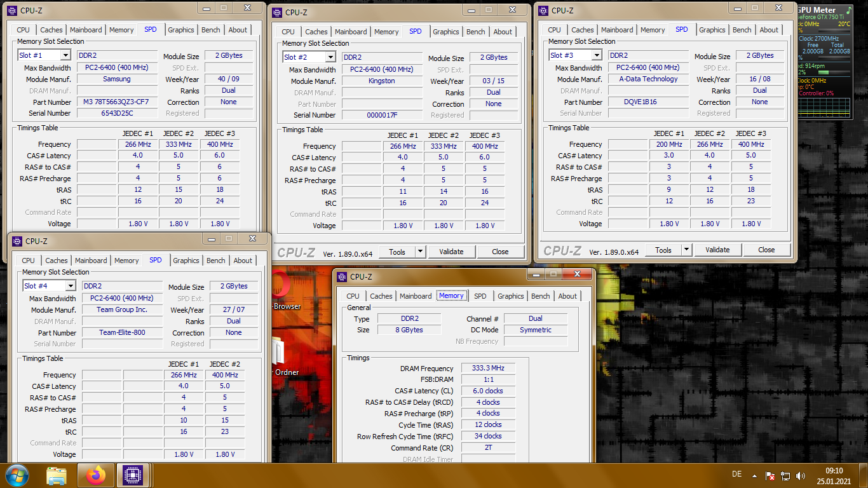Click the DE language indicator in taskbar

pos(736,475)
